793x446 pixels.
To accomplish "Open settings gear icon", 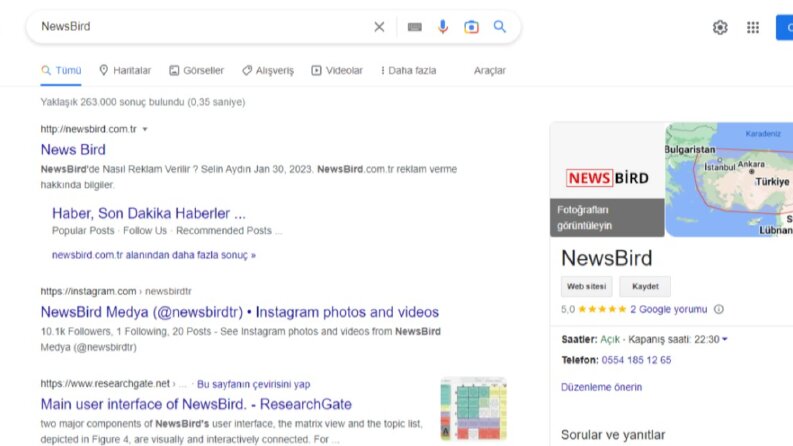I will pyautogui.click(x=720, y=27).
